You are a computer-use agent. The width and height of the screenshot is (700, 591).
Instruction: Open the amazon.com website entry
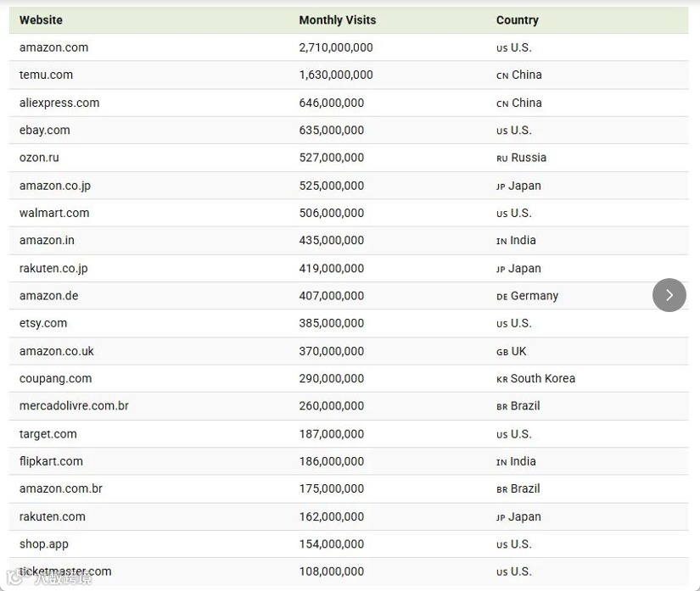click(x=53, y=47)
